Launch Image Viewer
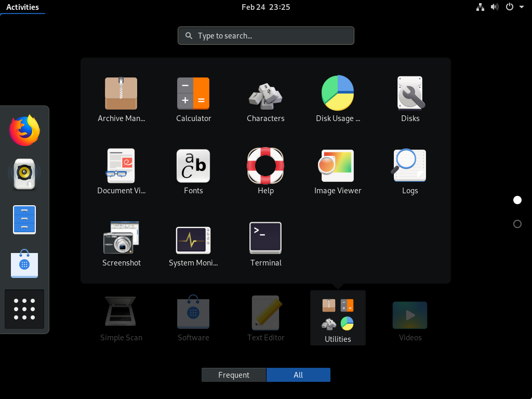The width and height of the screenshot is (532, 399). pyautogui.click(x=338, y=171)
